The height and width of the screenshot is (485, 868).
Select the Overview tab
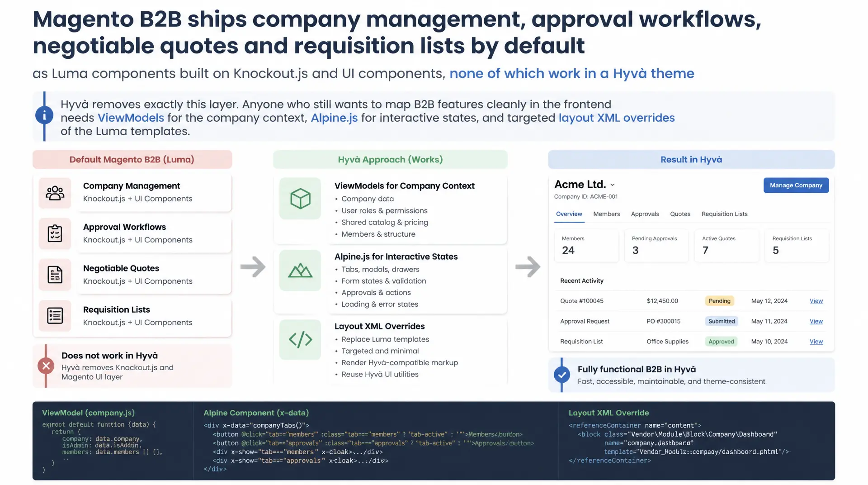(x=569, y=214)
